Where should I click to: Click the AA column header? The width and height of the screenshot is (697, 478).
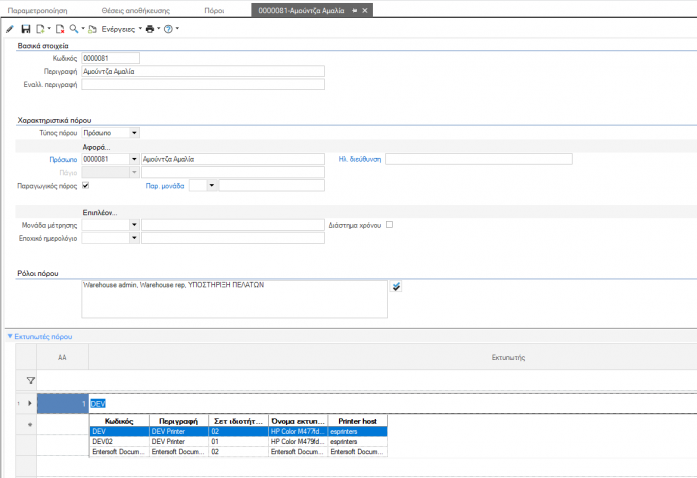click(x=62, y=357)
